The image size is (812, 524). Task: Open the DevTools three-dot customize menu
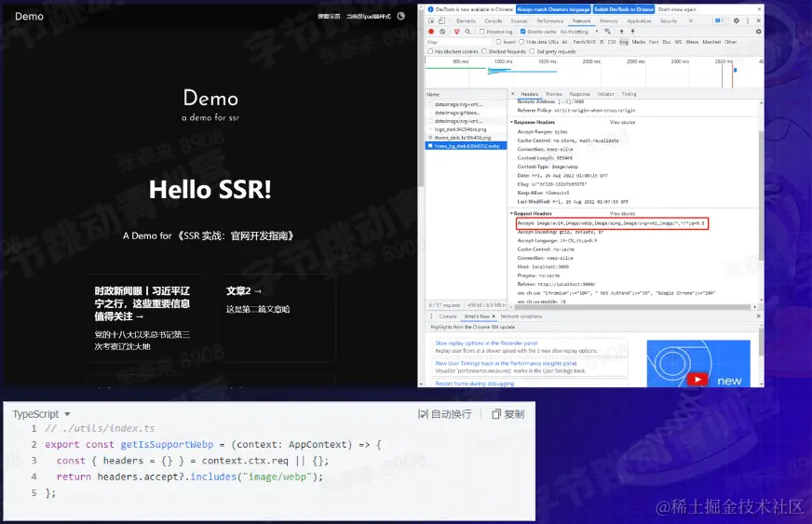(x=747, y=20)
